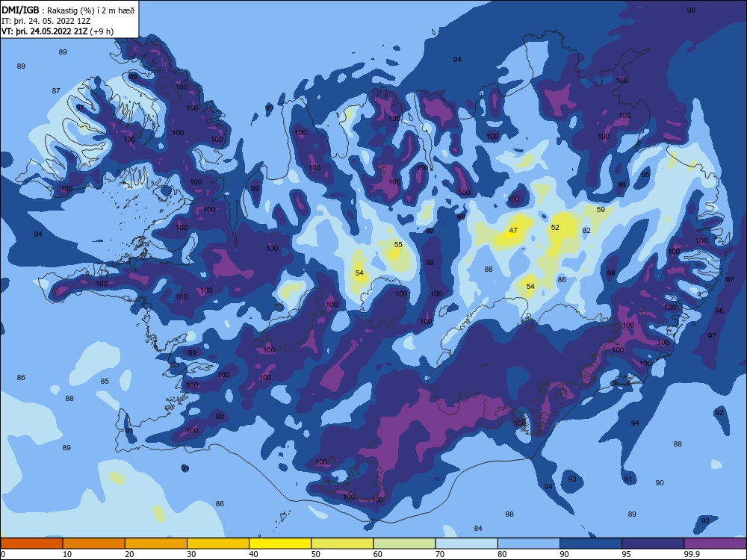The image size is (747, 560).
Task: Select the orange 10–20 legend color block
Action: pos(94,544)
